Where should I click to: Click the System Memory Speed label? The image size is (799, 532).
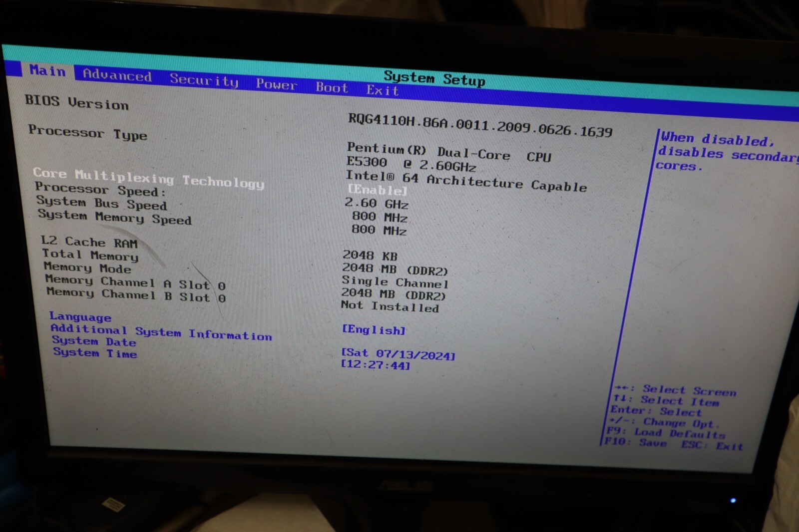click(114, 217)
